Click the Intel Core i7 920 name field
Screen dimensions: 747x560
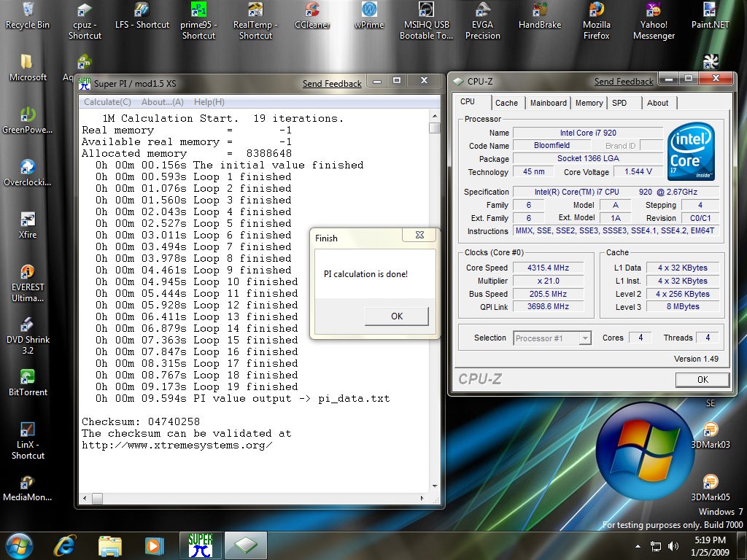[x=588, y=133]
